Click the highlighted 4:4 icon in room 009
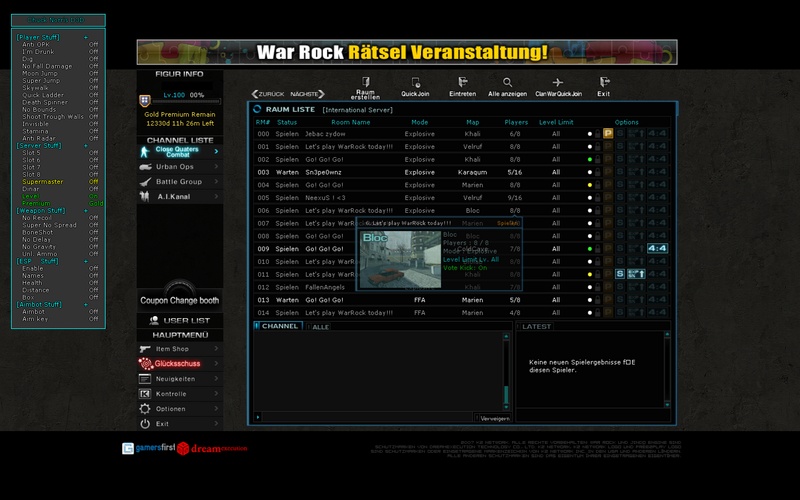This screenshot has height=500, width=800. (x=657, y=248)
